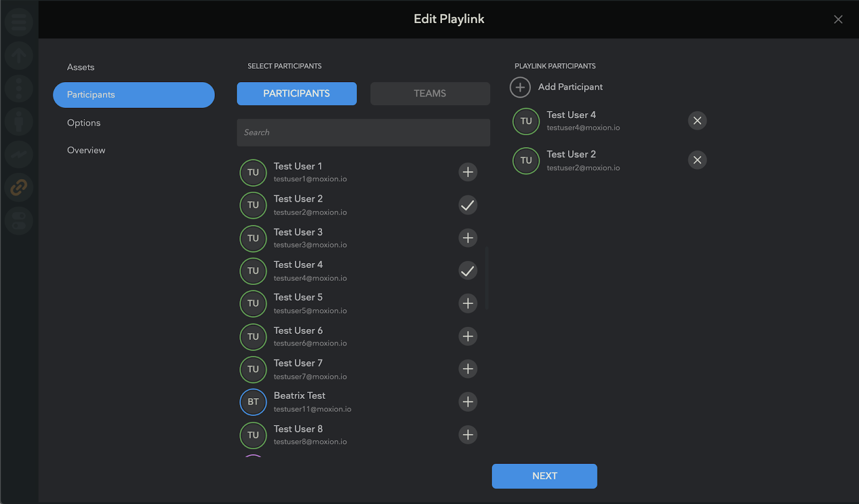Click the upload arrow icon in sidebar
859x504 pixels.
(x=19, y=55)
